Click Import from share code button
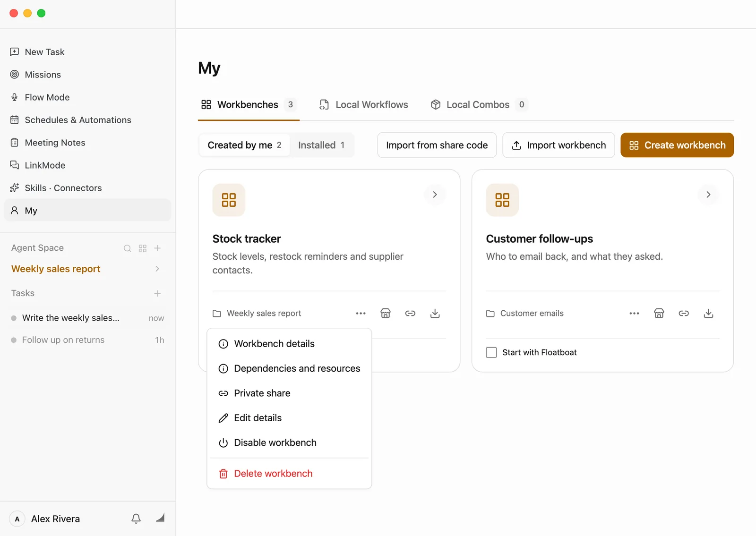Screen dimensions: 756x536 coord(437,145)
